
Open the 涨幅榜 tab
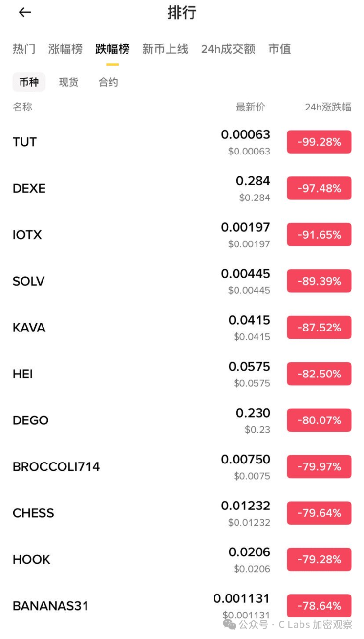coord(65,49)
